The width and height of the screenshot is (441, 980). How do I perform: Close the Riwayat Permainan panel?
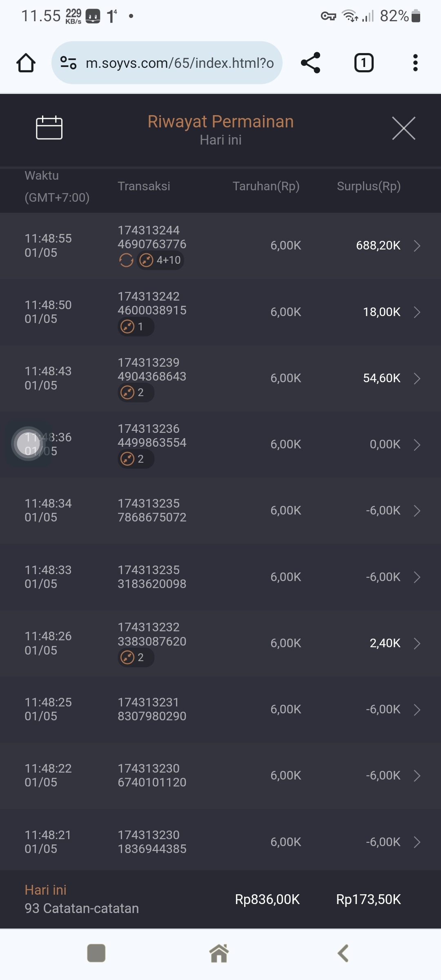tap(403, 128)
